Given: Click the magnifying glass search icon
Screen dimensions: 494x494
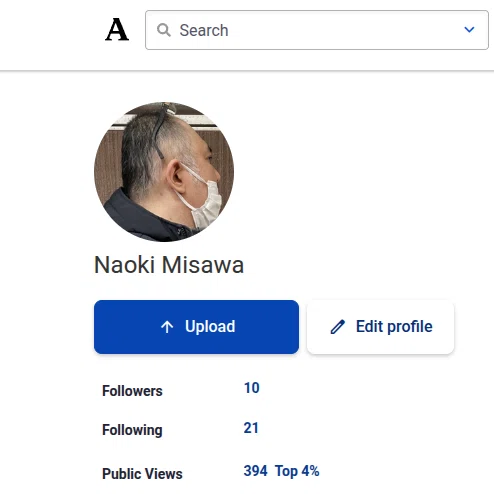Looking at the screenshot, I should click(164, 30).
